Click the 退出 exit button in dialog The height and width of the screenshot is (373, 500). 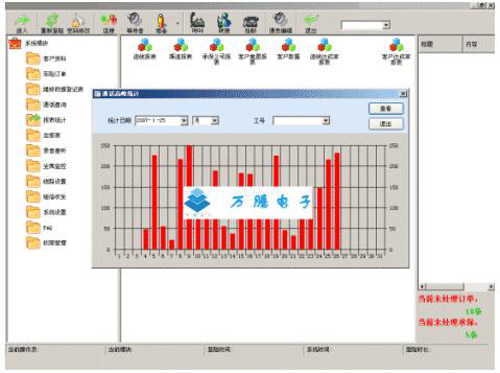[386, 124]
